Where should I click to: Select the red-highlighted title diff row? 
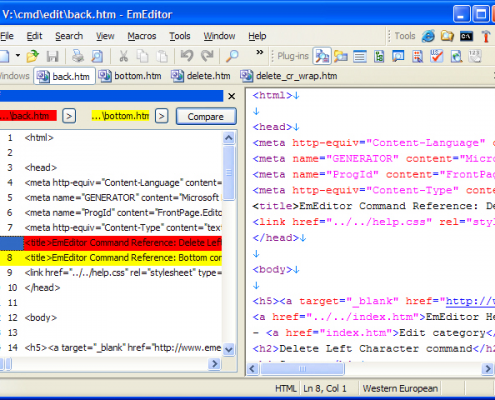click(x=111, y=243)
